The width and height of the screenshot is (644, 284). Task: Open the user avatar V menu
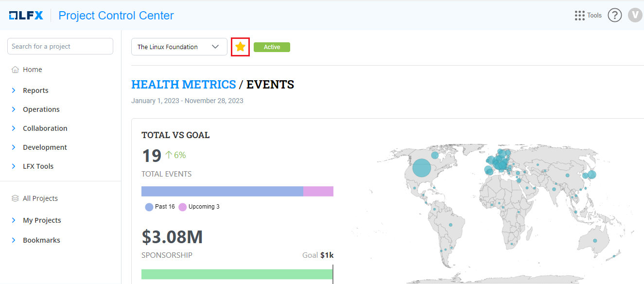[635, 16]
